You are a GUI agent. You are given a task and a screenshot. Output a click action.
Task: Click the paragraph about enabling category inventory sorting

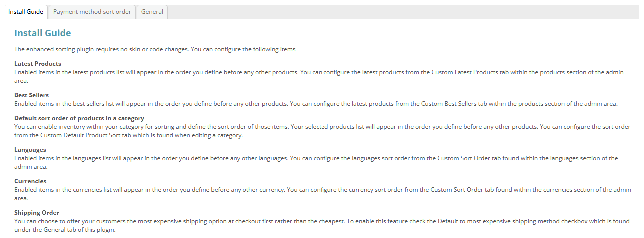322,131
